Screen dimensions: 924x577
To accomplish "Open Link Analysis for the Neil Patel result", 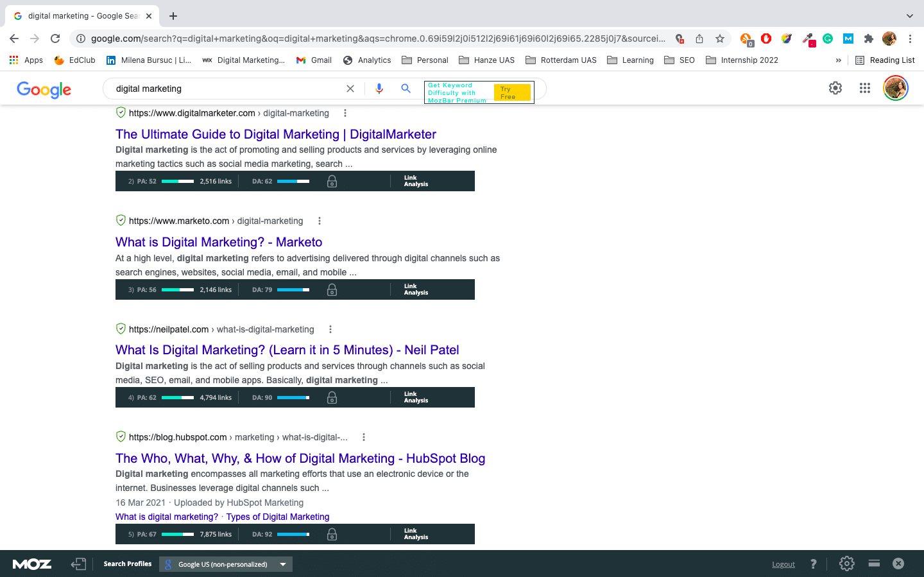I will point(416,397).
